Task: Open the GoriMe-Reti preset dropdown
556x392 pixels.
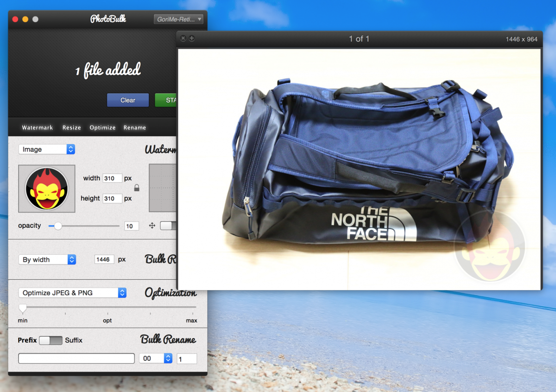Action: pyautogui.click(x=179, y=19)
